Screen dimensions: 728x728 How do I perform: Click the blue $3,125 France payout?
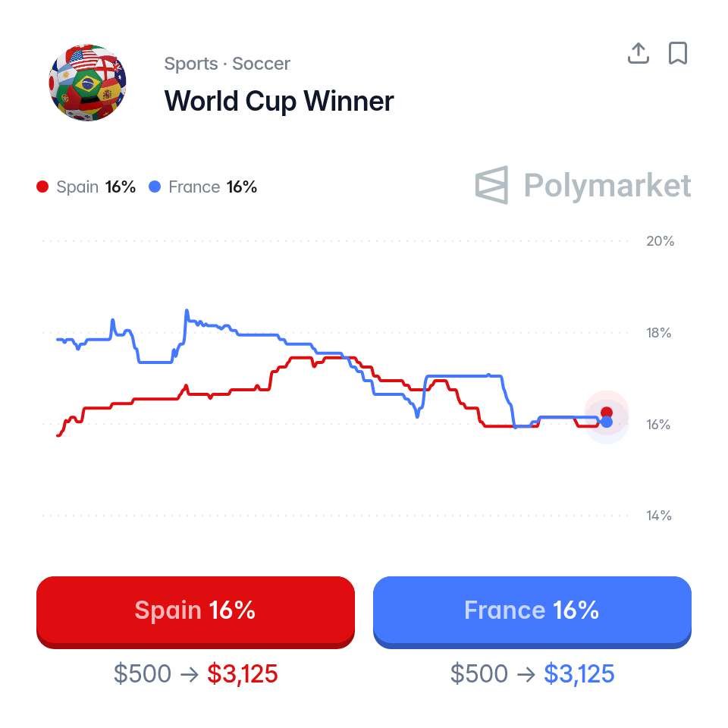click(579, 673)
